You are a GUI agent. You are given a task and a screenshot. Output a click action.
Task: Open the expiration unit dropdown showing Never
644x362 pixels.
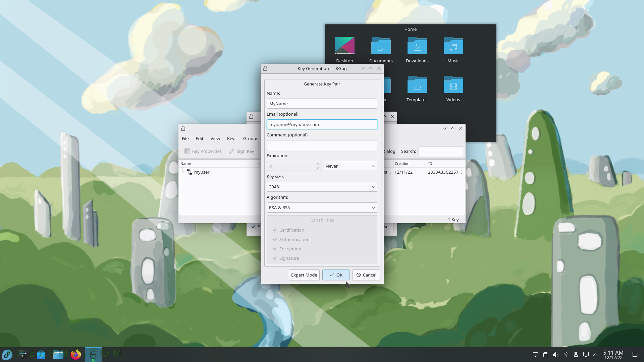(350, 166)
